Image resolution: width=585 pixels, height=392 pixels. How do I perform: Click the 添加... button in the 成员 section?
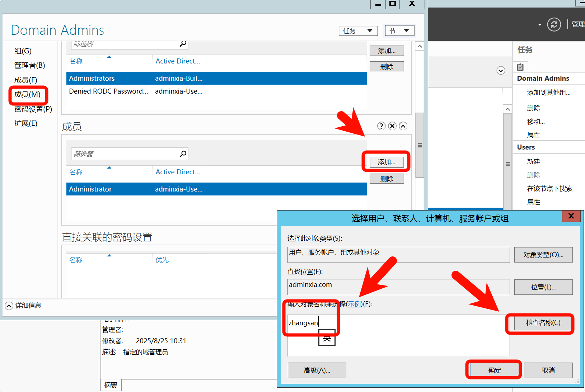(x=386, y=162)
